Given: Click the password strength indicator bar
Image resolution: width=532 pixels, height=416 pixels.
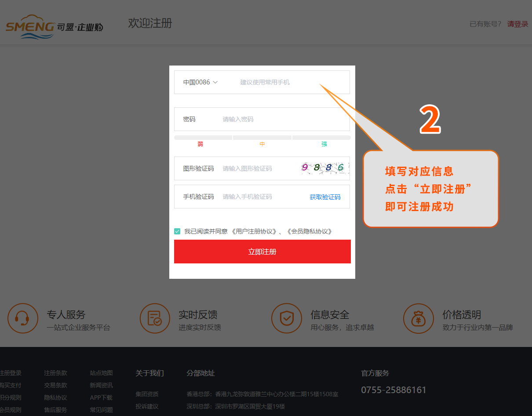Looking at the screenshot, I should click(262, 138).
